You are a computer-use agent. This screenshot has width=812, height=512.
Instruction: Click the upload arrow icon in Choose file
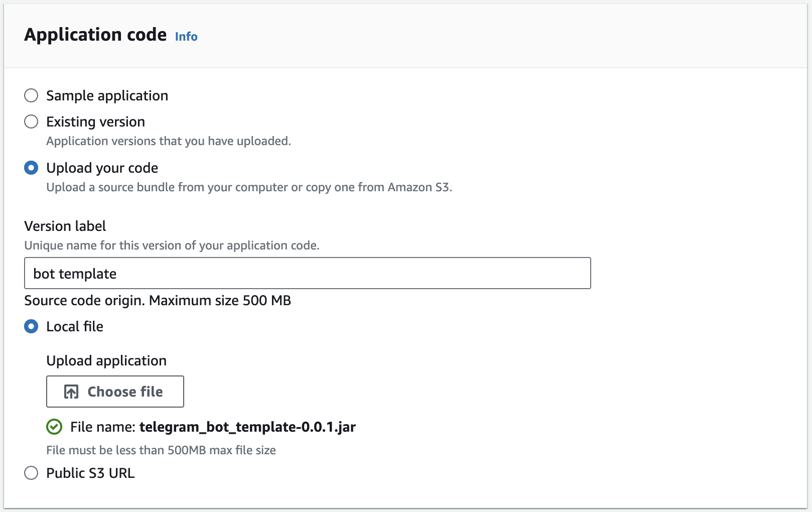point(71,392)
